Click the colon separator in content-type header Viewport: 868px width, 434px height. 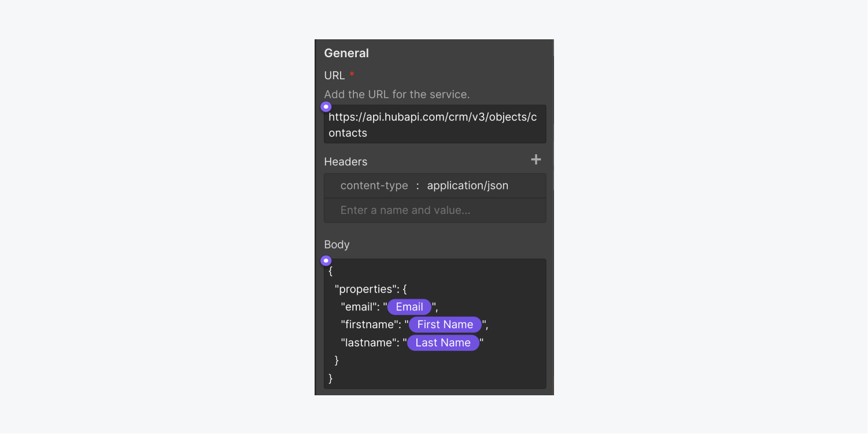418,186
